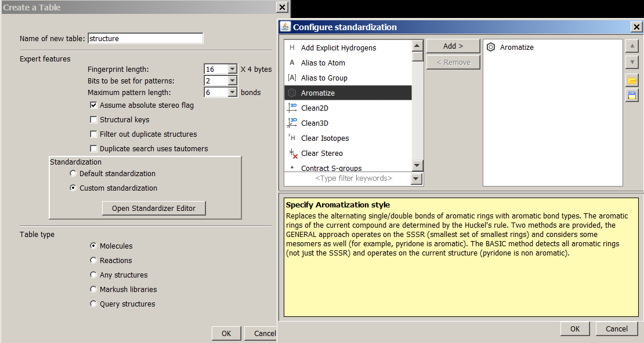The image size is (644, 343).
Task: Enable the Structural keys checkbox
Action: pos(93,119)
